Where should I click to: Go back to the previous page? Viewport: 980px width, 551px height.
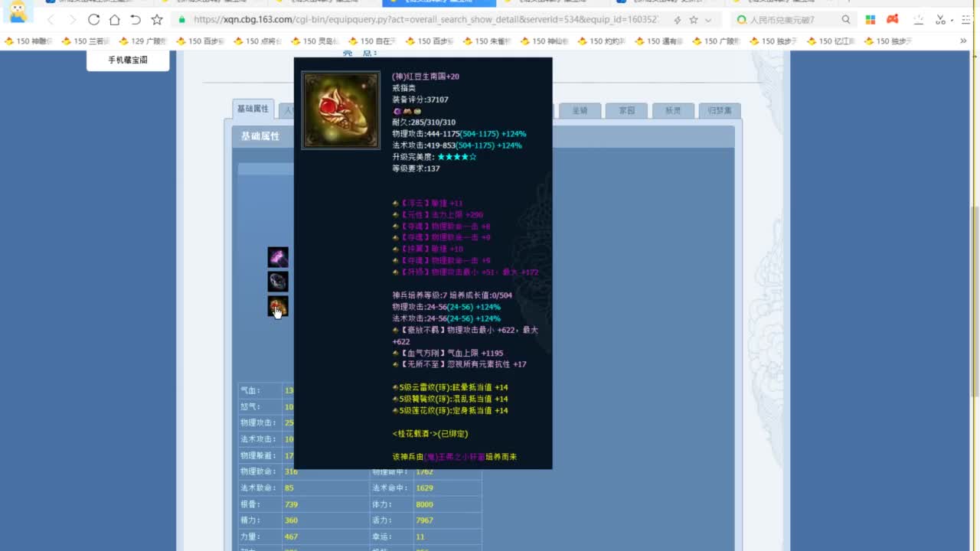tap(51, 20)
